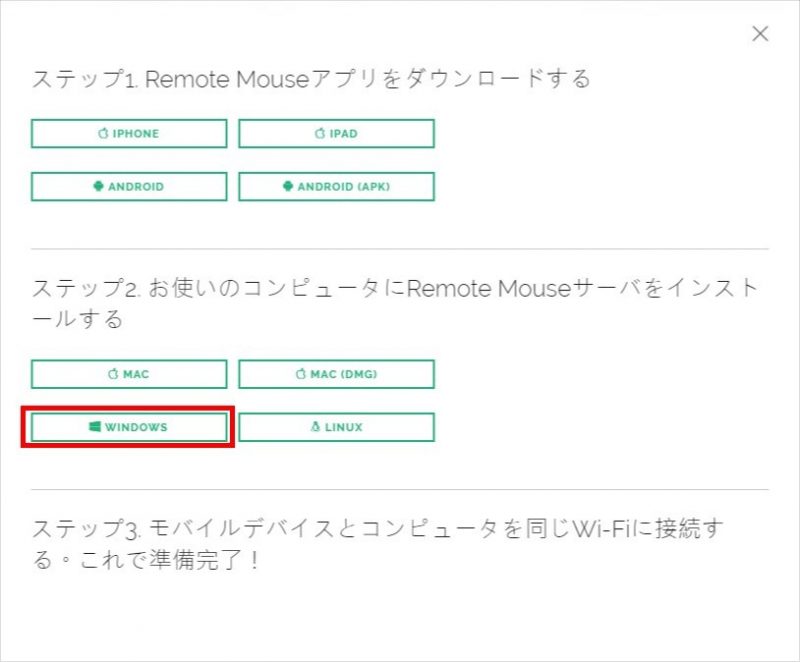Image resolution: width=800 pixels, height=662 pixels.
Task: Click the Android robot icon on the Android button
Action: click(x=98, y=186)
